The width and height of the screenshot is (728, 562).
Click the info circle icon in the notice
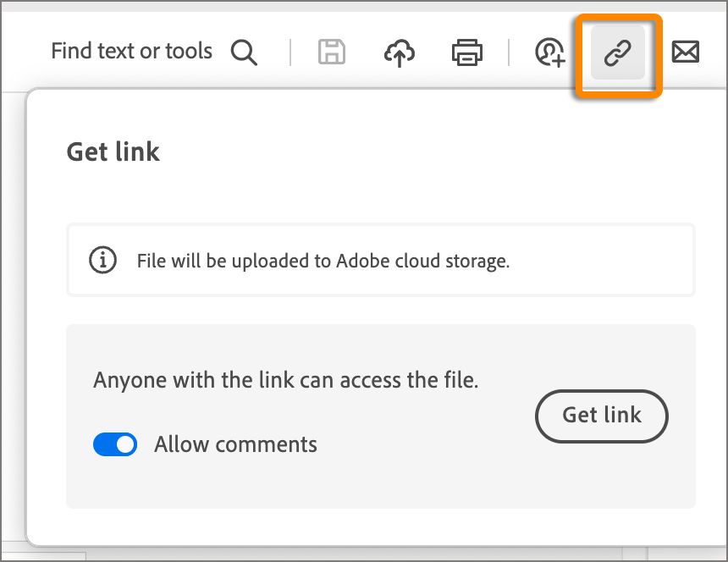[x=103, y=260]
